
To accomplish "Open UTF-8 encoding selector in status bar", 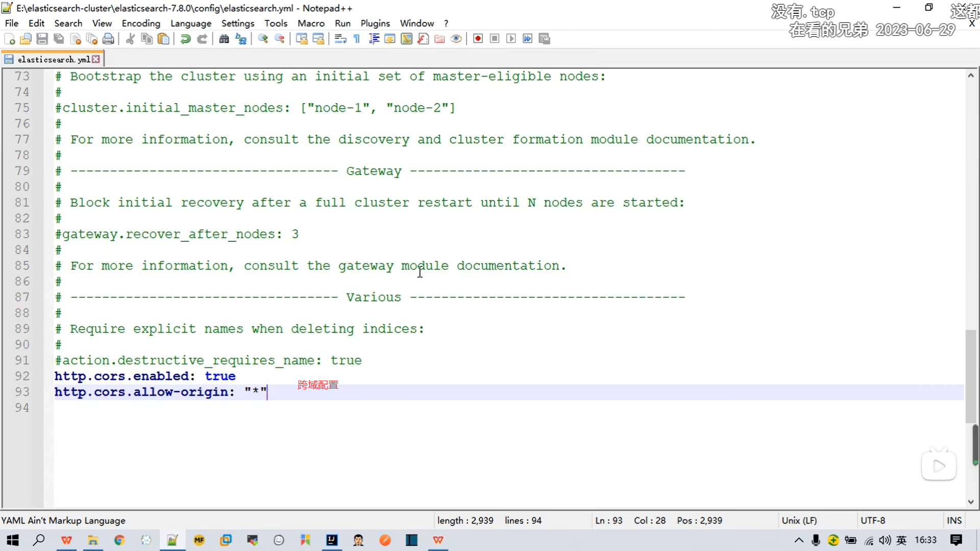I will pos(873,520).
